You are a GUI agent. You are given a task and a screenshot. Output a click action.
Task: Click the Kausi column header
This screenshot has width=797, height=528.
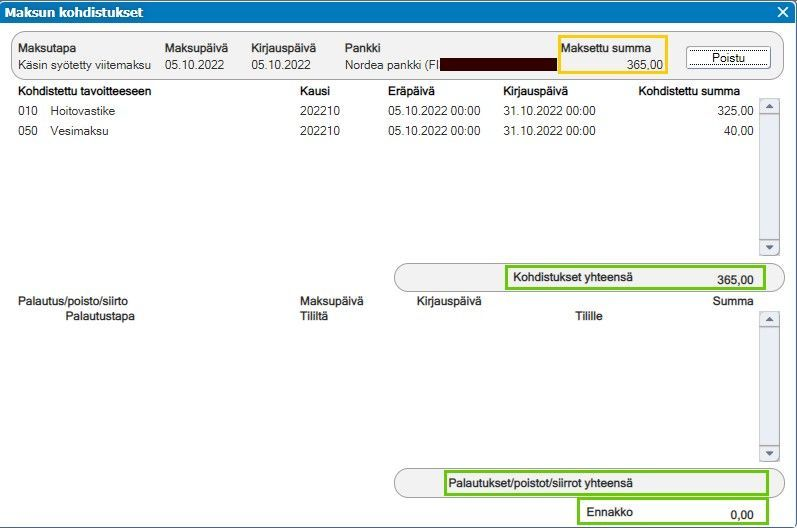point(315,91)
